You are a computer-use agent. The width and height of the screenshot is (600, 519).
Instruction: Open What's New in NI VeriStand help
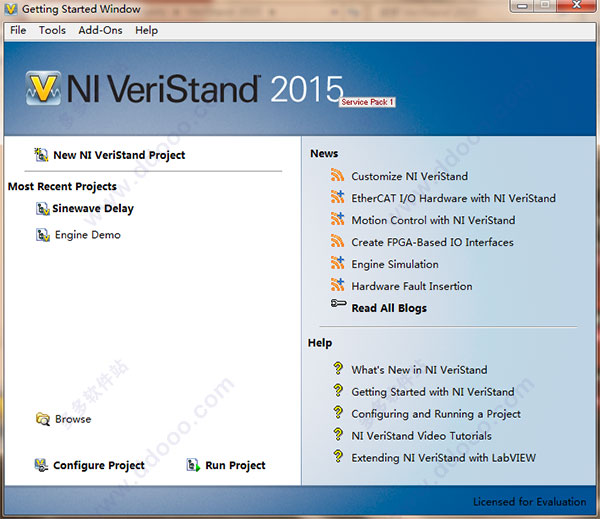coord(419,370)
